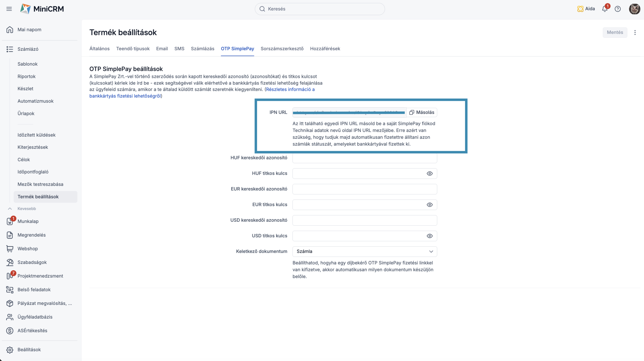
Task: Show the EUR titkos kulcs value
Action: [430, 205]
